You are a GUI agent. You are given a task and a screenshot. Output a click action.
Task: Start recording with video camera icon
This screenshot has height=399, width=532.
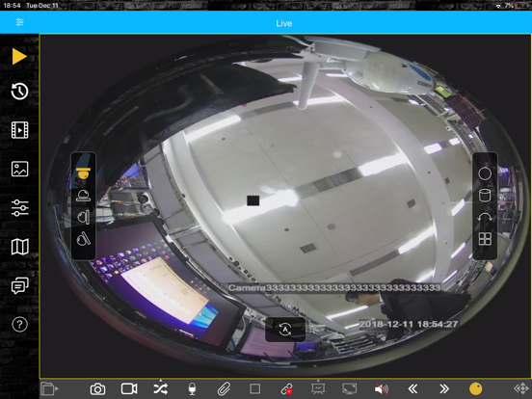pos(129,388)
